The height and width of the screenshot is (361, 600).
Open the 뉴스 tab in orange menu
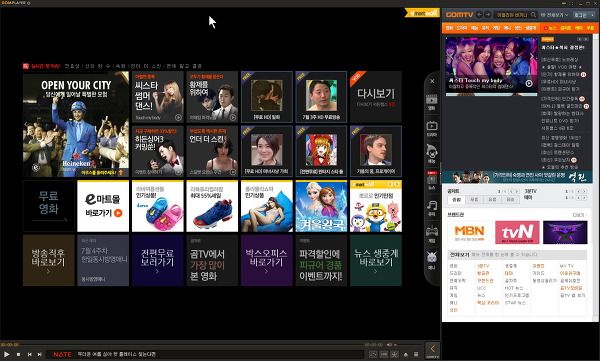pyautogui.click(x=550, y=28)
